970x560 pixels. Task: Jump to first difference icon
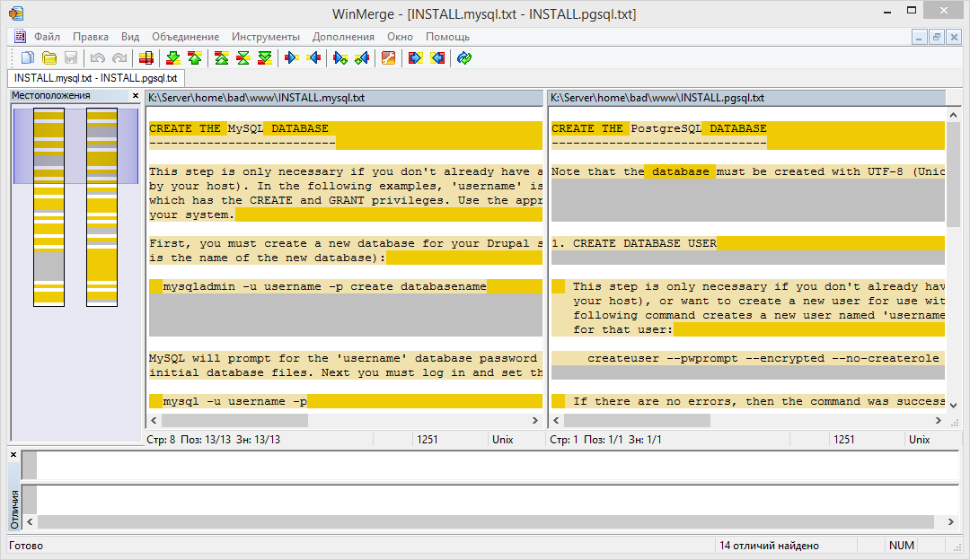point(222,58)
